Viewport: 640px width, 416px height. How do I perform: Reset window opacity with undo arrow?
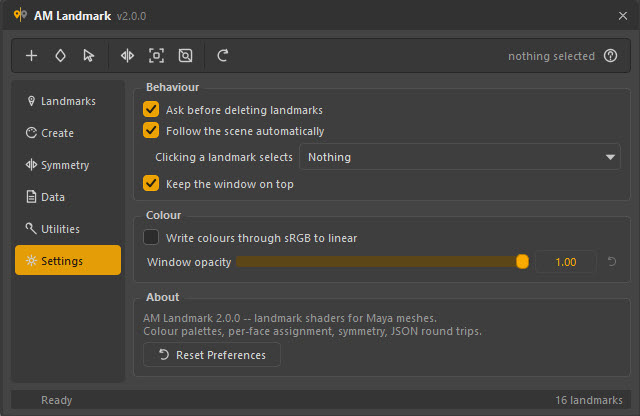coord(612,261)
